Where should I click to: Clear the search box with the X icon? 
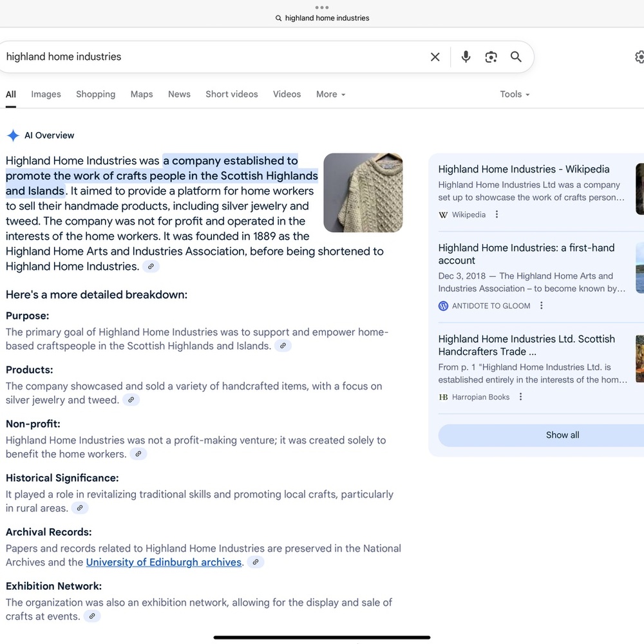click(x=435, y=57)
